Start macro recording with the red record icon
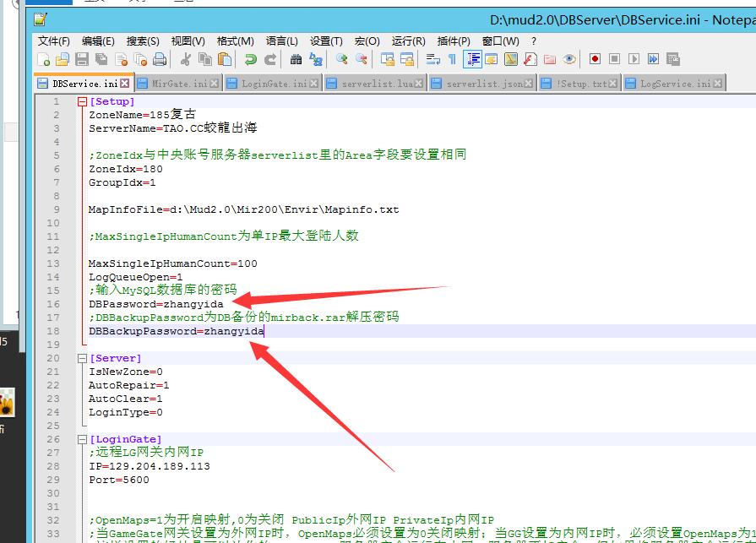756x543 pixels. click(595, 59)
